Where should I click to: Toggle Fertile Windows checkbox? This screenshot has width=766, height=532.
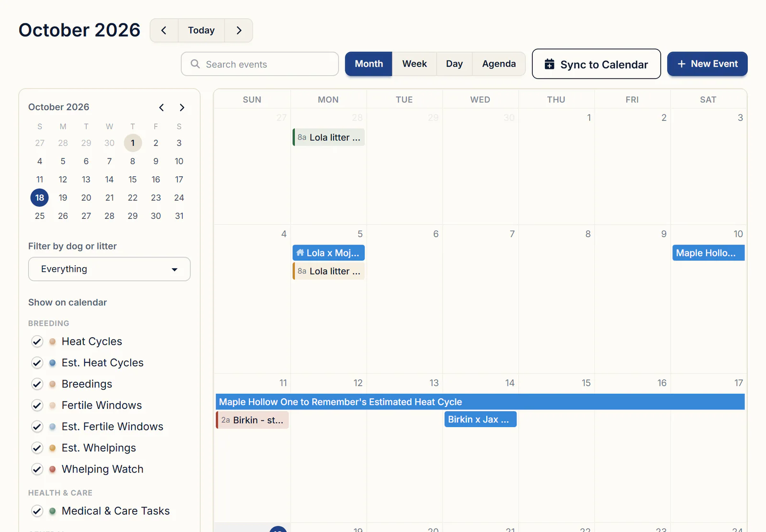37,405
